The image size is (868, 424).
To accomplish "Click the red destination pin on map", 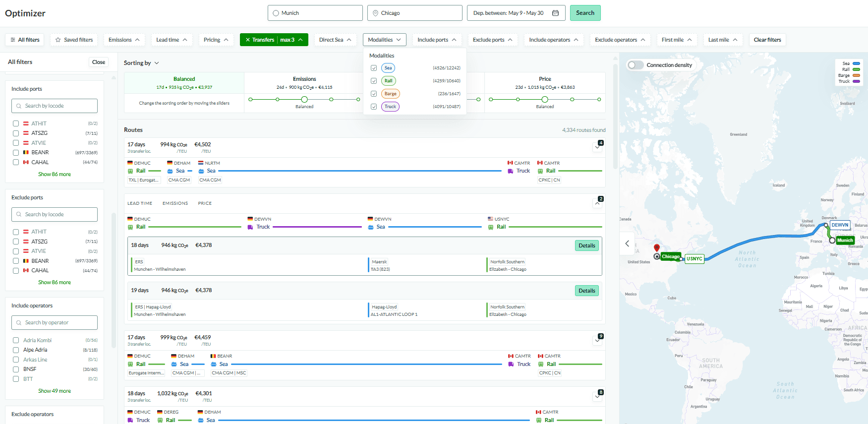I will (x=657, y=248).
